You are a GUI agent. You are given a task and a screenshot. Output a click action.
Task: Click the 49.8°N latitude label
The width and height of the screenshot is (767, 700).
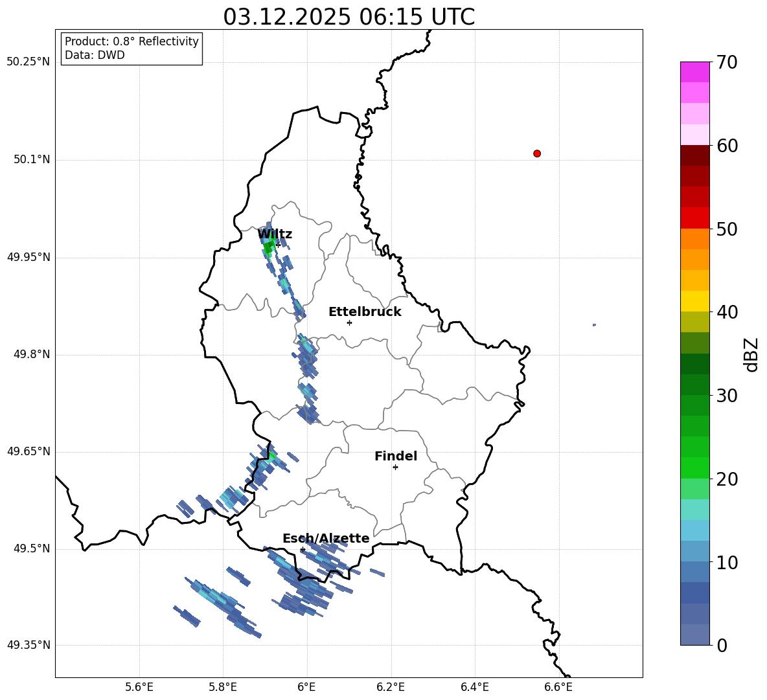tap(31, 354)
